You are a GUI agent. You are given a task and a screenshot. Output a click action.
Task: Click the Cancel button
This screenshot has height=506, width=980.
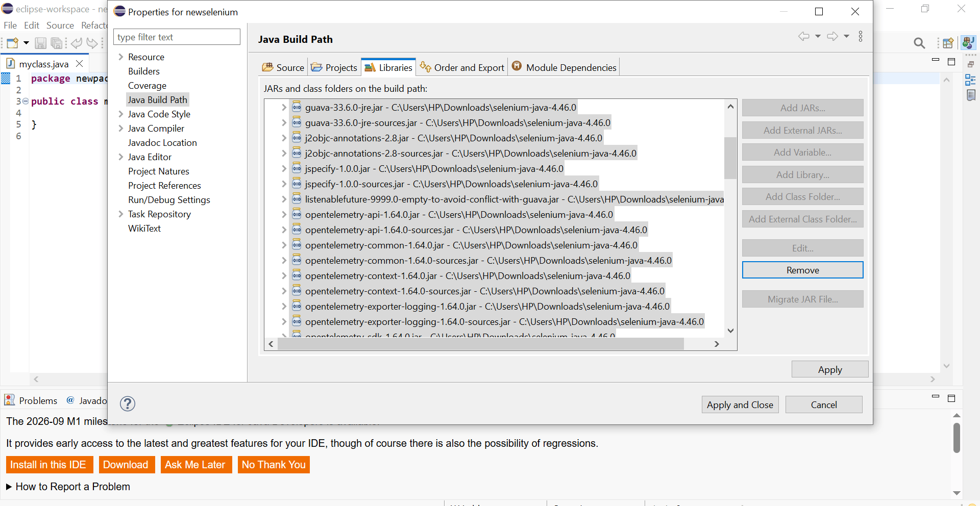coord(824,404)
